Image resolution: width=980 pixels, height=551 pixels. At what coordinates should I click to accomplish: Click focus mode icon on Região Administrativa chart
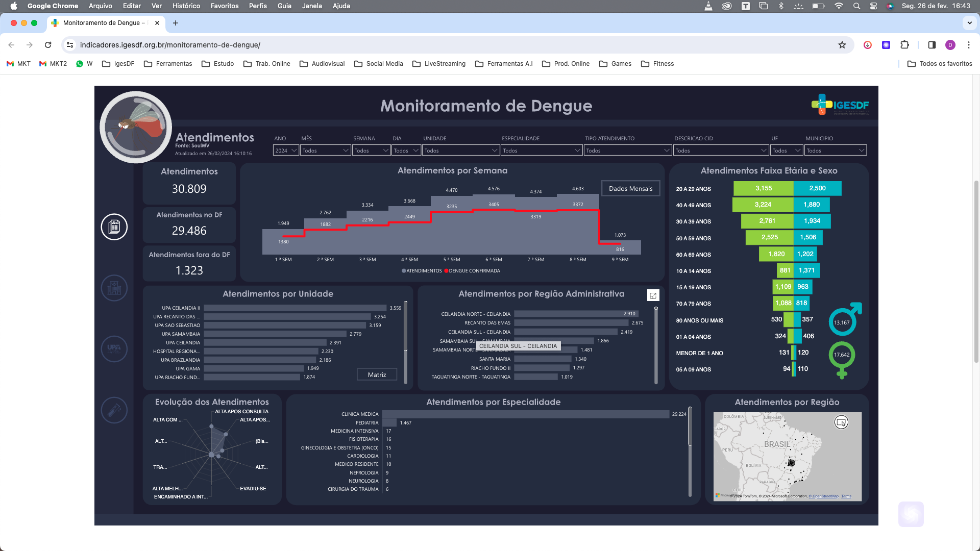653,296
